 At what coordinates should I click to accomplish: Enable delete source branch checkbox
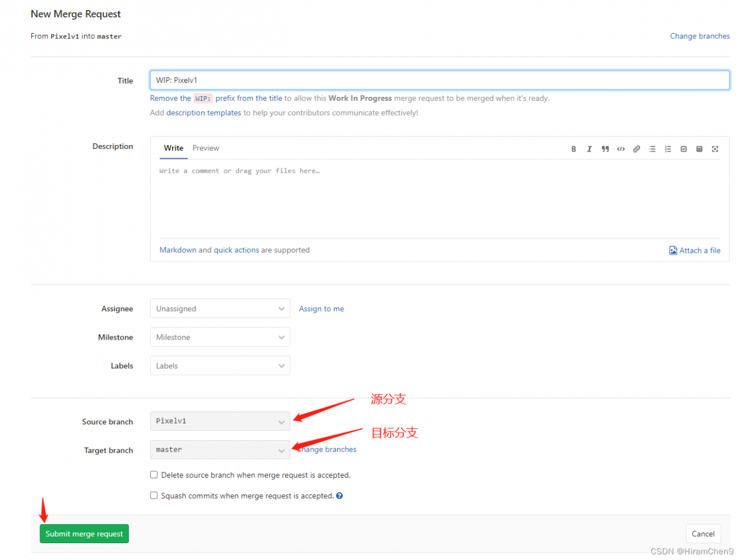154,475
